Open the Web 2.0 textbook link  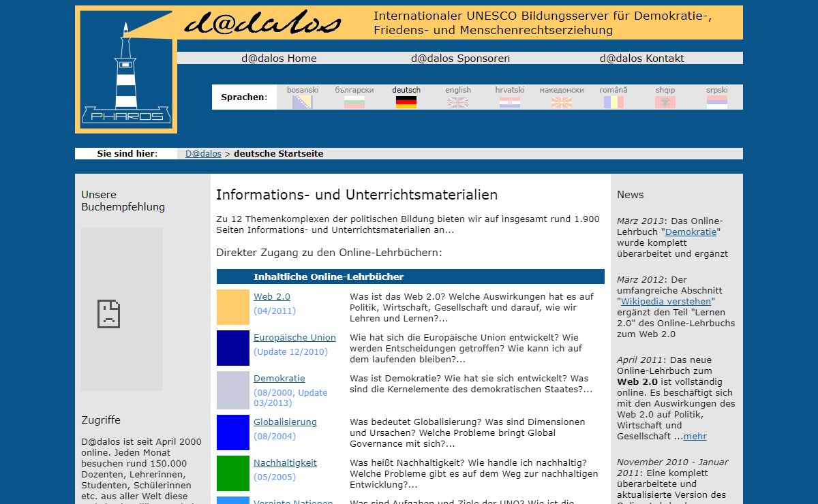(272, 297)
